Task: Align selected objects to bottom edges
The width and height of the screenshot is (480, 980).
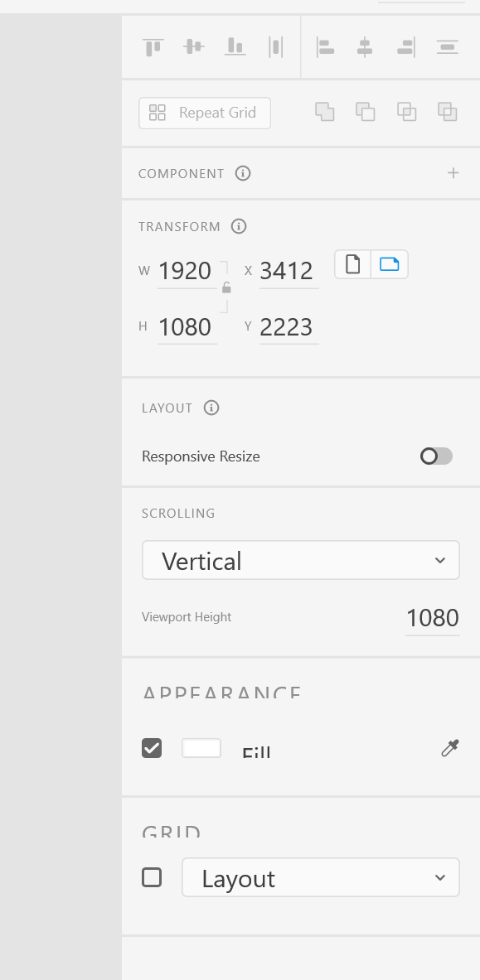Action: [x=235, y=46]
